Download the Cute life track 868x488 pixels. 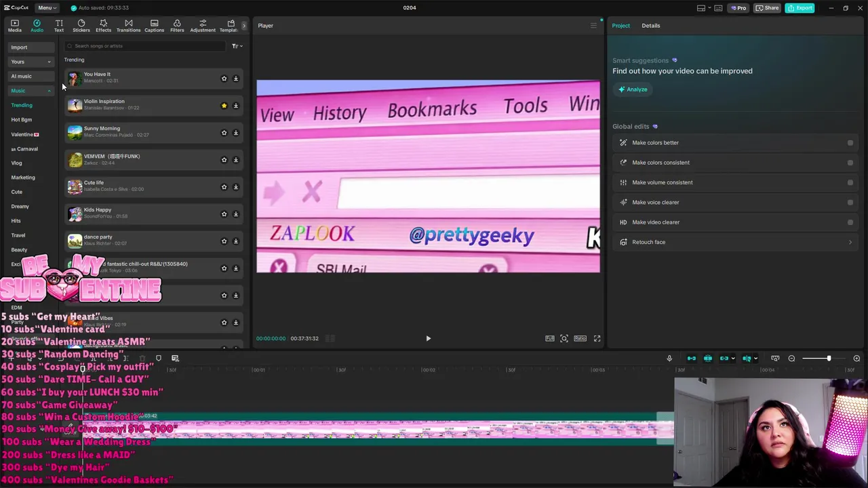coord(236,187)
